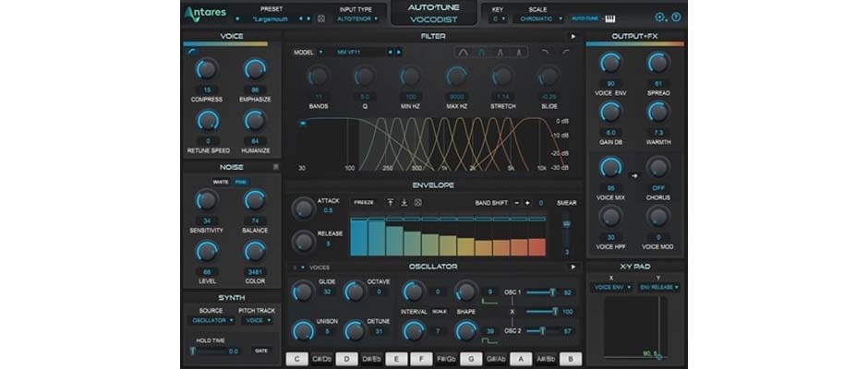Image resolution: width=868 pixels, height=369 pixels.
Task: Click inside the X/Y Pad area
Action: coord(635,327)
